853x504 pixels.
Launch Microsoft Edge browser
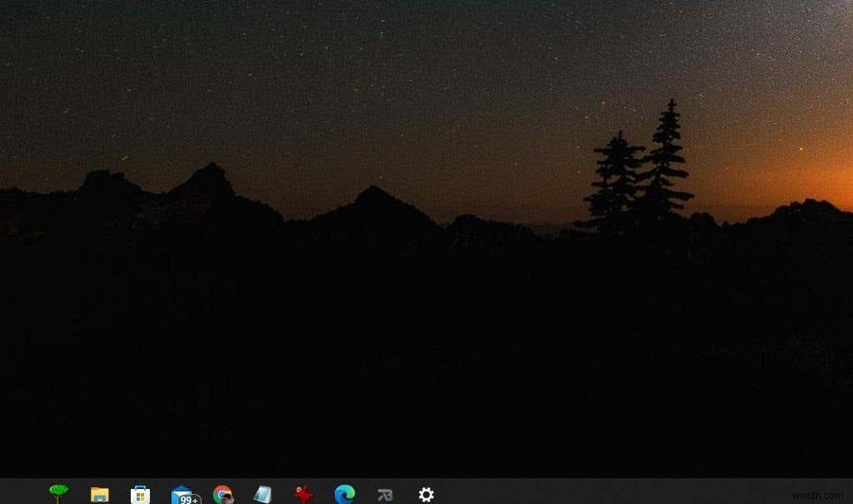pos(344,493)
